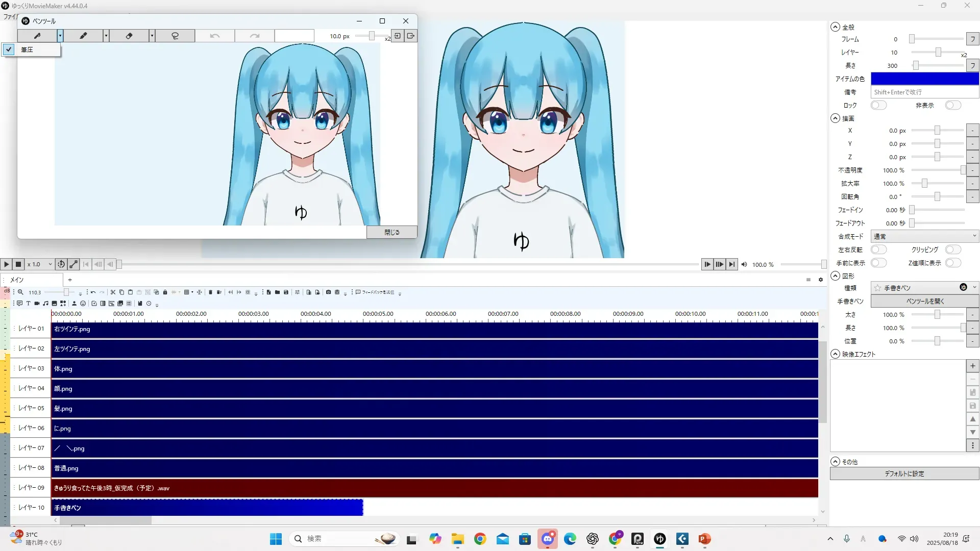Click the save project floppy icon
The height and width of the screenshot is (551, 980).
pos(286,292)
